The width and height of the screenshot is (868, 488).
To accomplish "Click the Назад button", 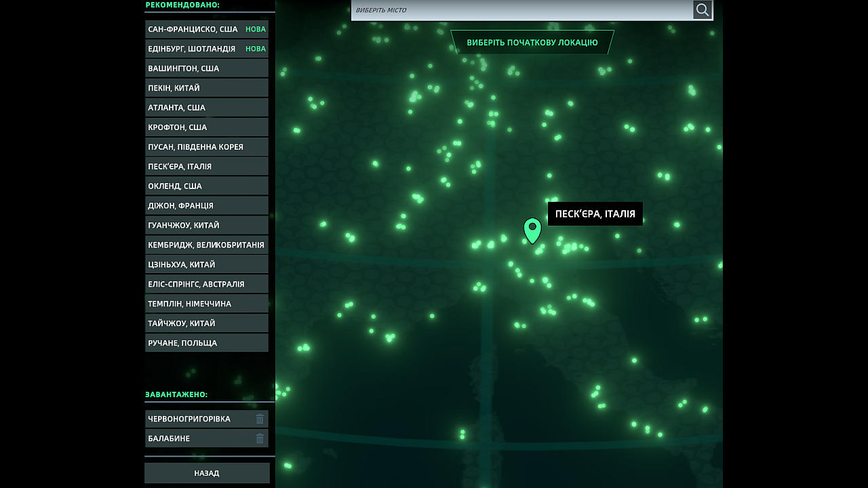I will tap(207, 473).
